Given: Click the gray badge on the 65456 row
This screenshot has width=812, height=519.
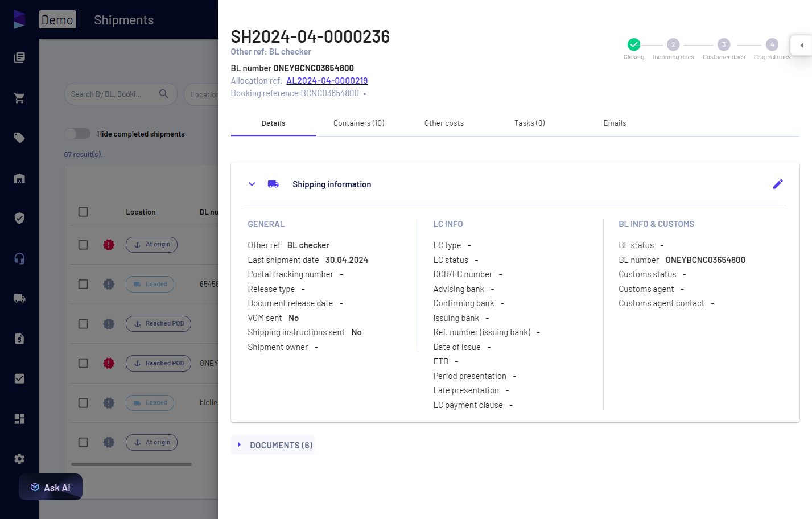Looking at the screenshot, I should coord(109,284).
